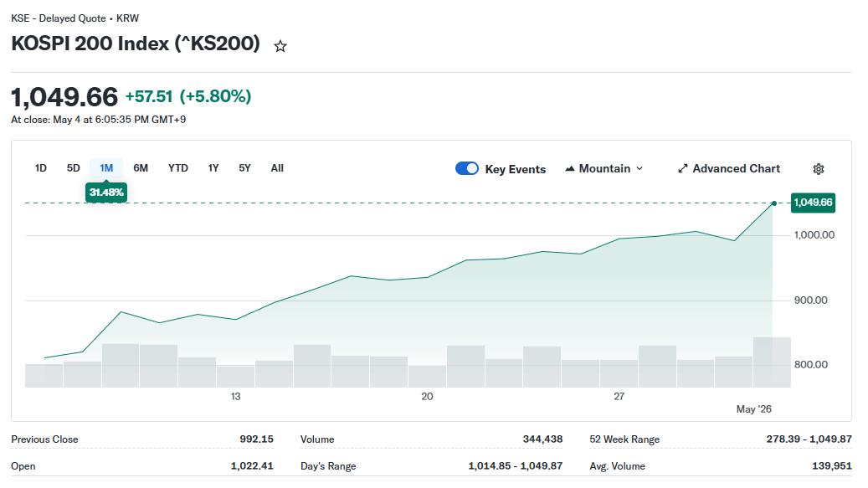
Task: Select the YTD time range
Action: click(178, 167)
